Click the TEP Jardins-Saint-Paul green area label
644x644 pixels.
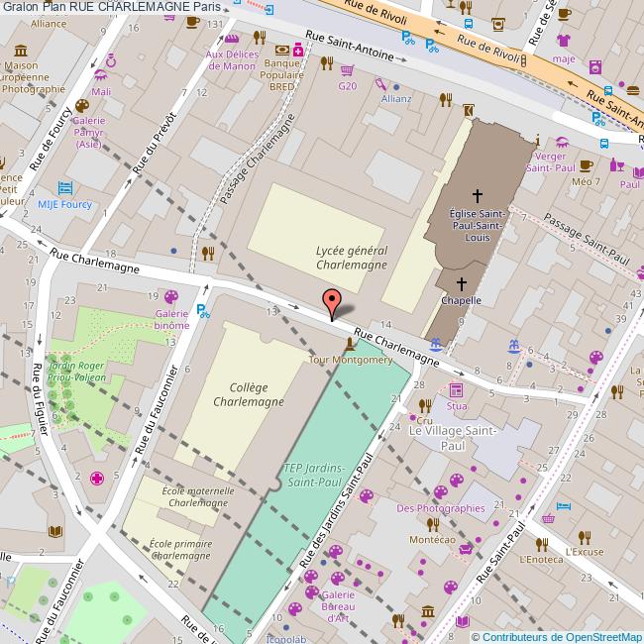pos(315,474)
